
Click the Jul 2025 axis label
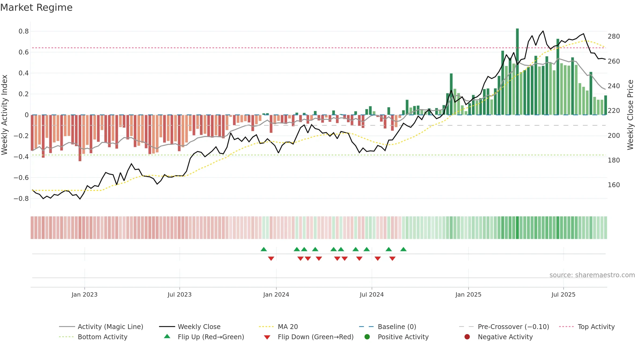563,294
